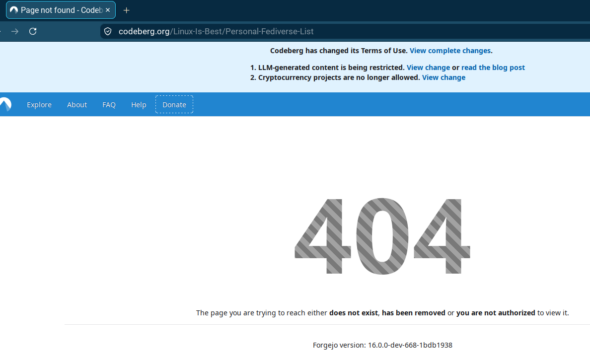Click the 'you are not authorized' bold text
This screenshot has height=364, width=590.
[x=496, y=313]
